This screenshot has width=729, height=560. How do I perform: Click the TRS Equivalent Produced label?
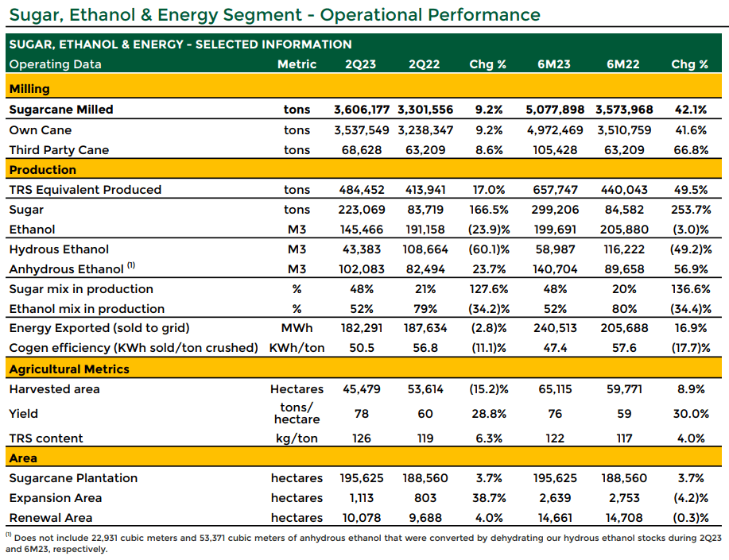click(x=85, y=190)
